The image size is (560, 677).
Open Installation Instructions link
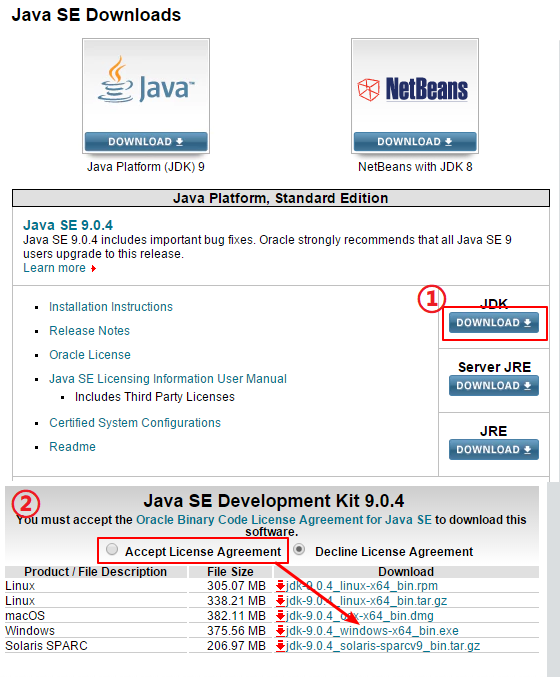[x=111, y=307]
